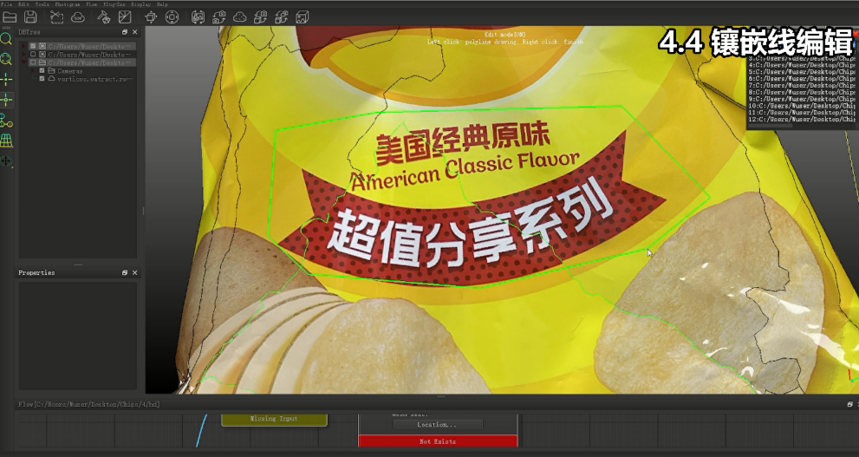This screenshot has height=457, width=859.
Task: Select the Cameras tree item
Action: 70,71
